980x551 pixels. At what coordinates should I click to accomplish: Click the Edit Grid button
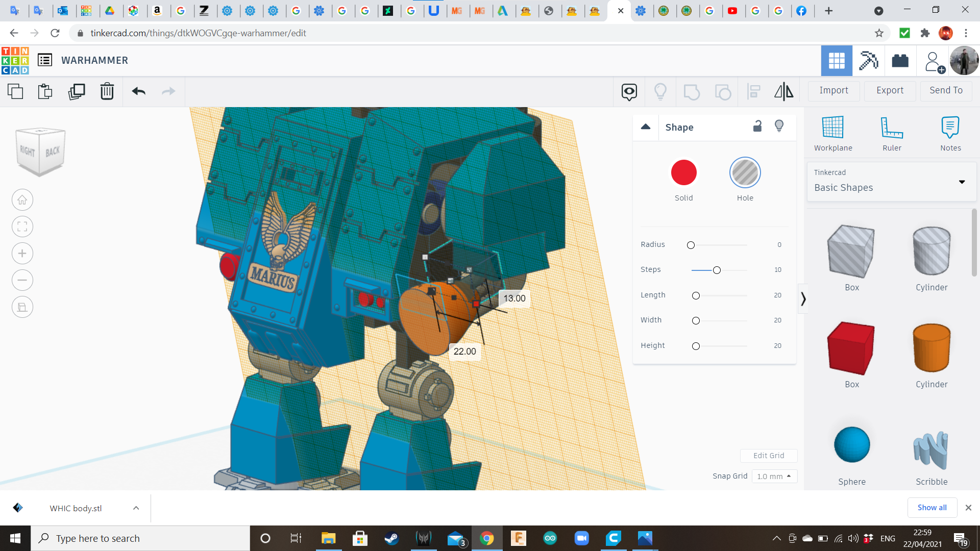[x=768, y=456]
